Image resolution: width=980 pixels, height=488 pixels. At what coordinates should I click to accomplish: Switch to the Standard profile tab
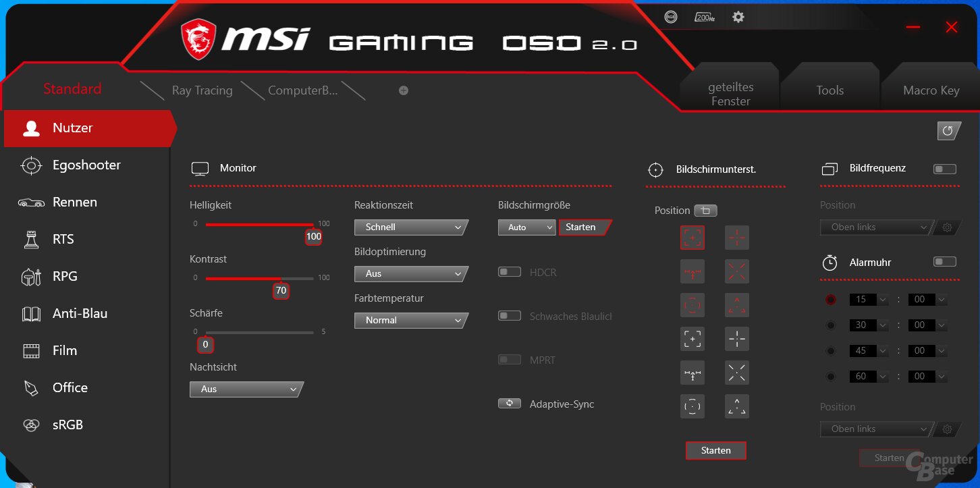[x=72, y=89]
